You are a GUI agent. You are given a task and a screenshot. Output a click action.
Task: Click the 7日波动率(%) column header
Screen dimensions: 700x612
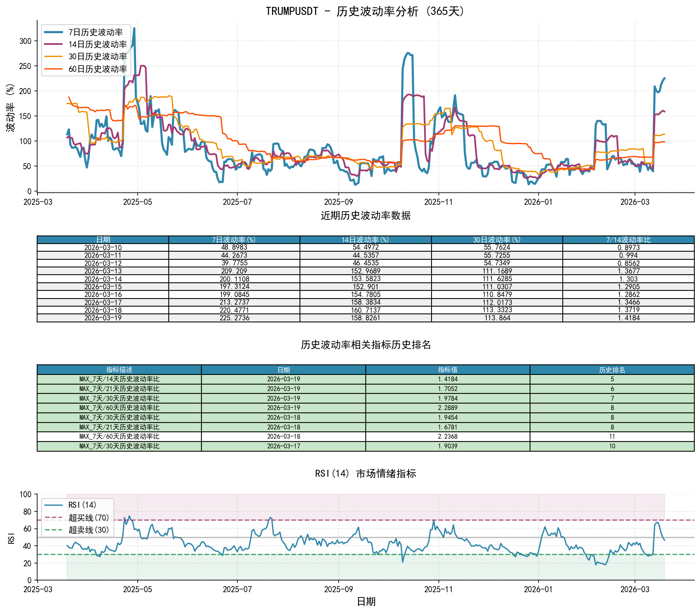[x=234, y=240]
